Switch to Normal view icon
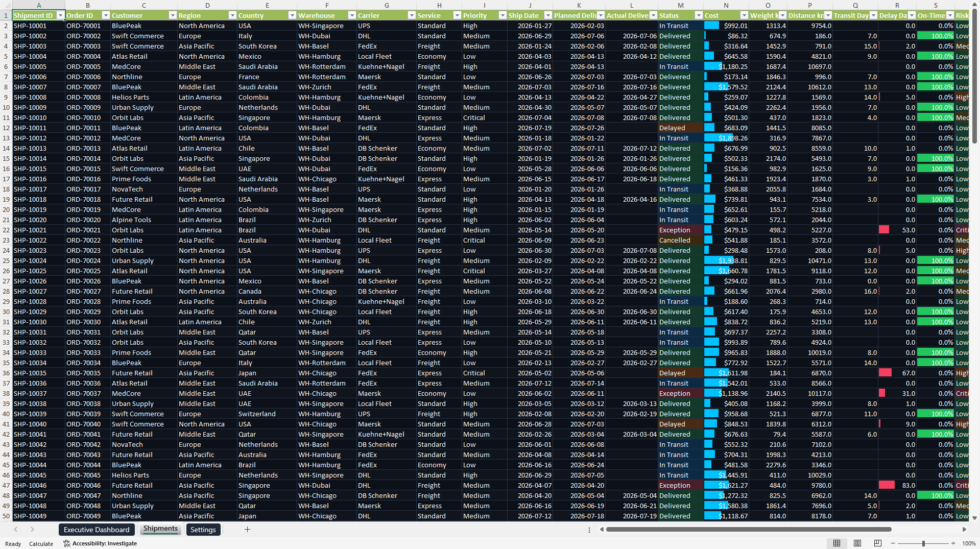980x549 pixels. (x=836, y=543)
